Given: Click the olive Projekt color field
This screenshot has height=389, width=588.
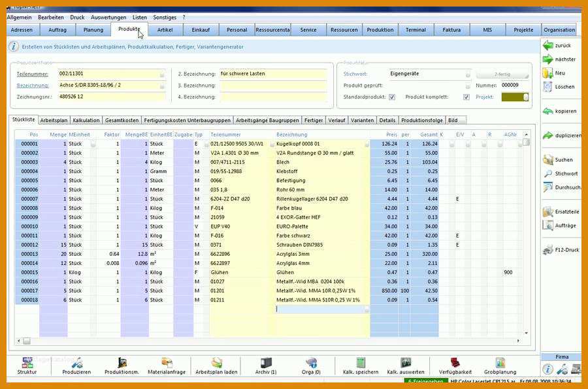Looking at the screenshot, I should (x=515, y=97).
